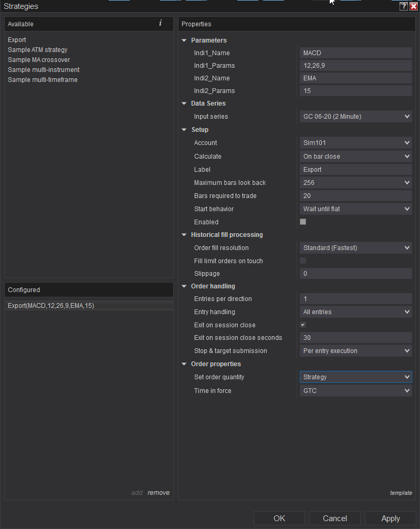Select the configured Export(MACD,12,26,9,EMA,15) strategy
Viewport: 420px width, 529px height.
pyautogui.click(x=51, y=306)
